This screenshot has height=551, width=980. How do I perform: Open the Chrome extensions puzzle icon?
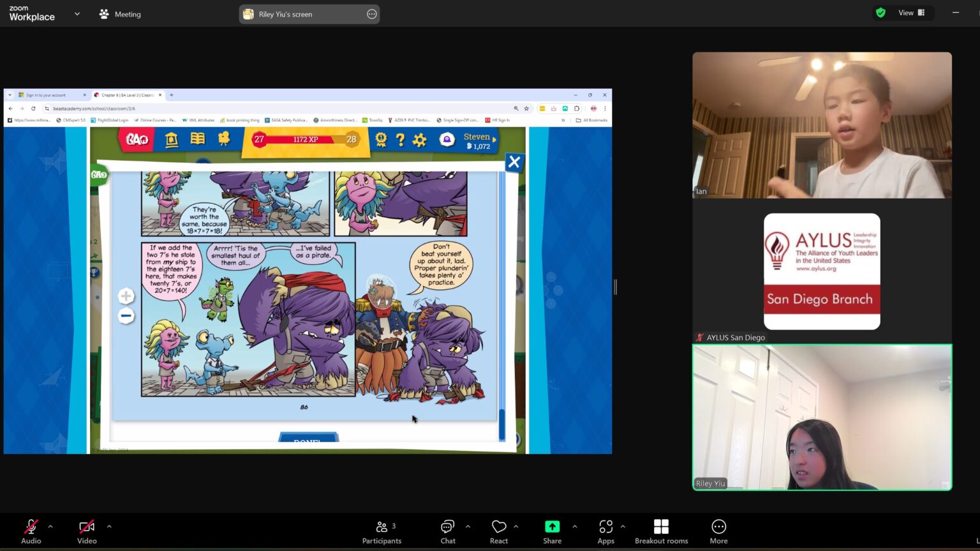click(577, 109)
